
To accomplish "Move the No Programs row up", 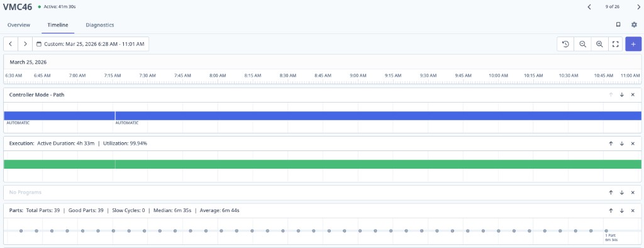I will 611,192.
